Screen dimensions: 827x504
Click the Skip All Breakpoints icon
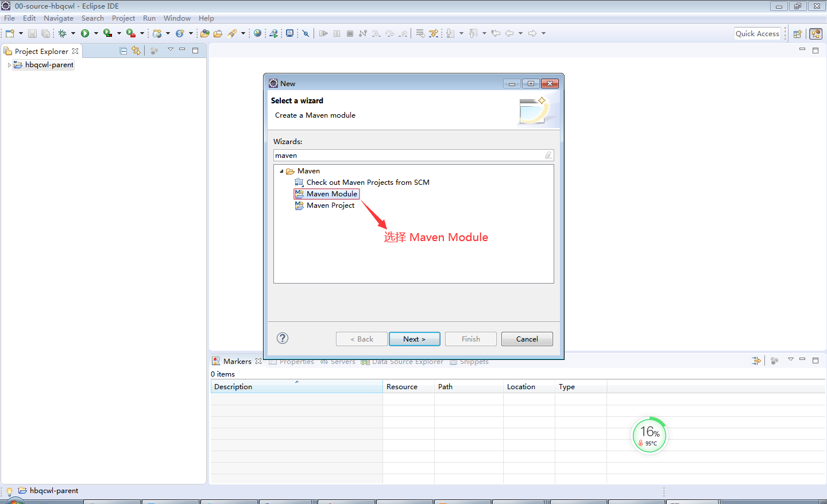tap(306, 33)
